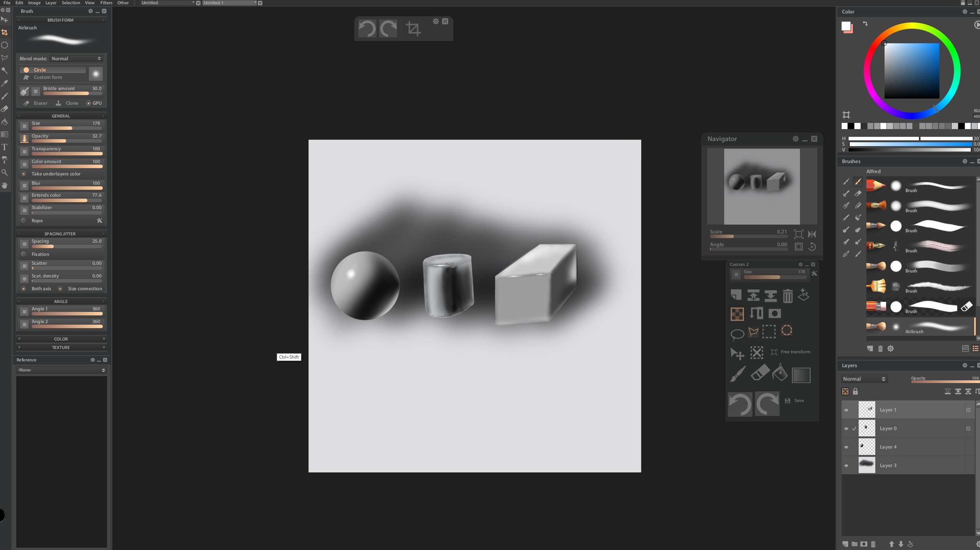The height and width of the screenshot is (550, 980).
Task: Open the Filters menu
Action: [x=106, y=3]
